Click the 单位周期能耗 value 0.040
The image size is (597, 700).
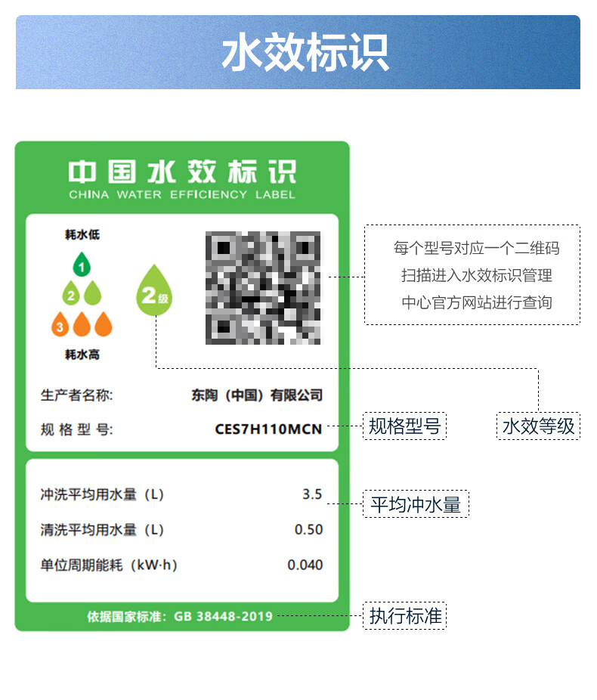click(x=305, y=565)
